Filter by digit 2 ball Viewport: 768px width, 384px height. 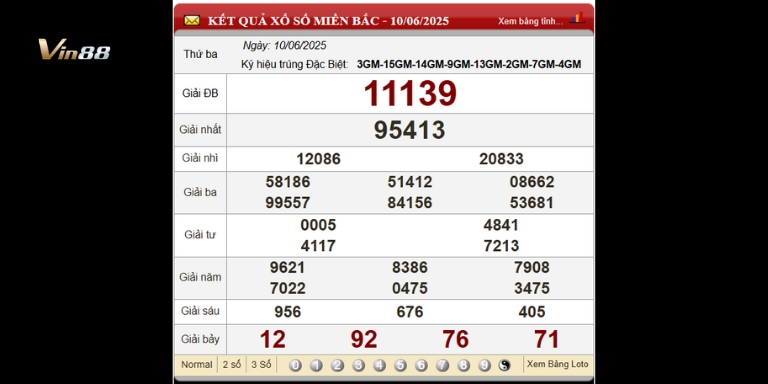point(337,365)
